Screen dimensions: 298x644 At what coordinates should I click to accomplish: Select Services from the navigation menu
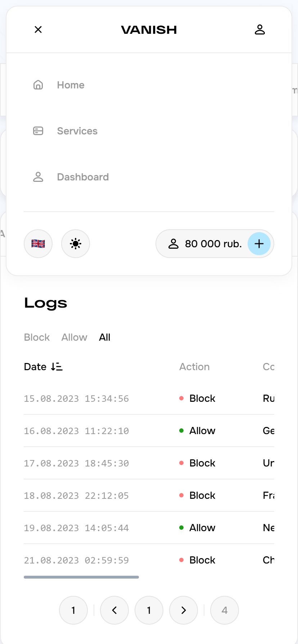(77, 131)
